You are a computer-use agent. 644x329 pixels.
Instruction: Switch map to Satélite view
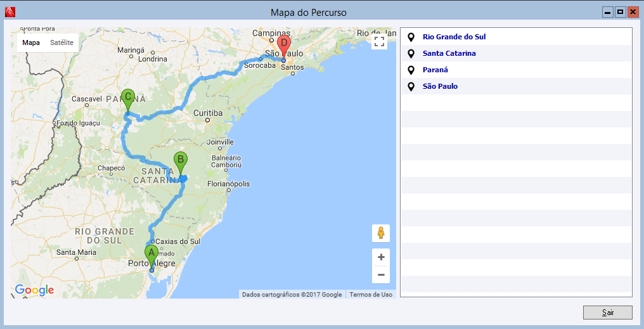[61, 42]
